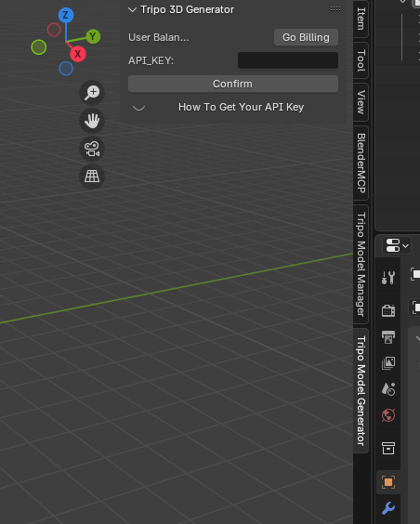
Task: Click the User Balan... label
Action: (x=159, y=37)
